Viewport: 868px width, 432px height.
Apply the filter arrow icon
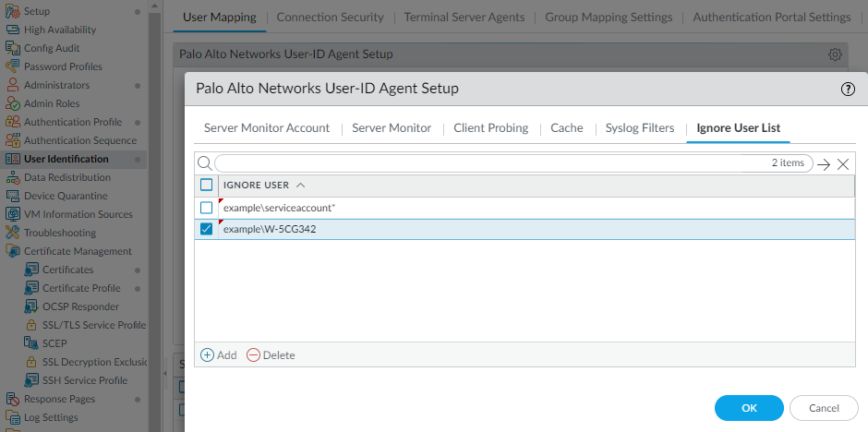(825, 164)
